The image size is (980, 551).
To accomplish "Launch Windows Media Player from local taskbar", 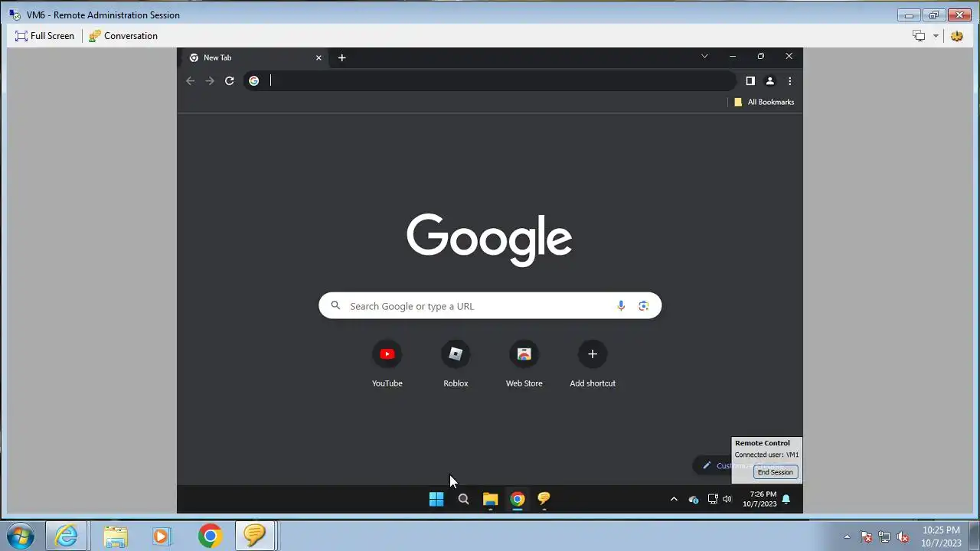I will click(161, 536).
